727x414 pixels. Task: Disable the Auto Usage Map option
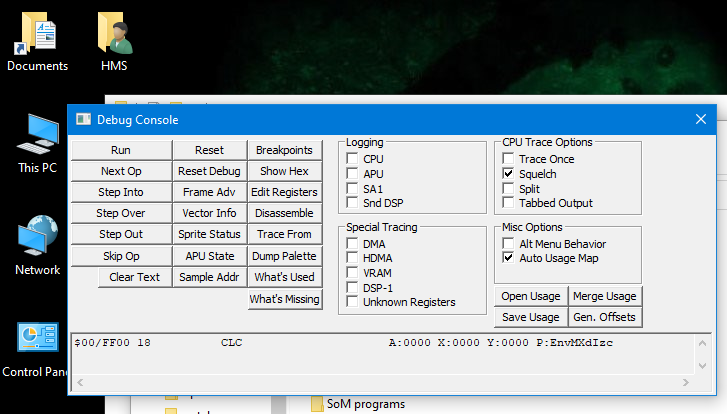coord(508,258)
